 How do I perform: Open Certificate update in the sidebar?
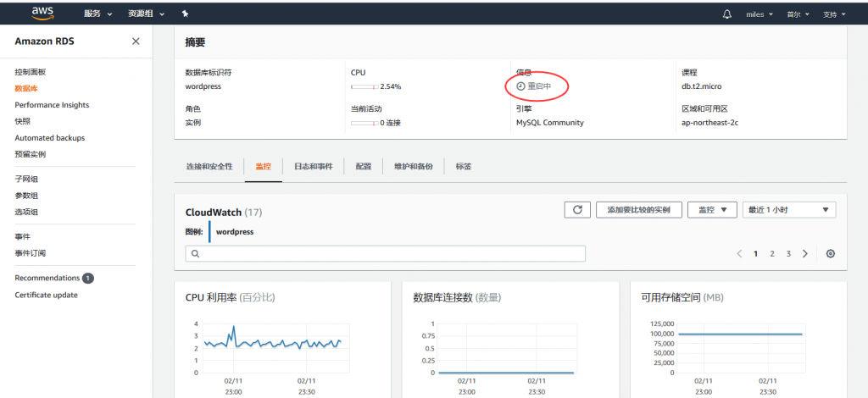point(46,296)
